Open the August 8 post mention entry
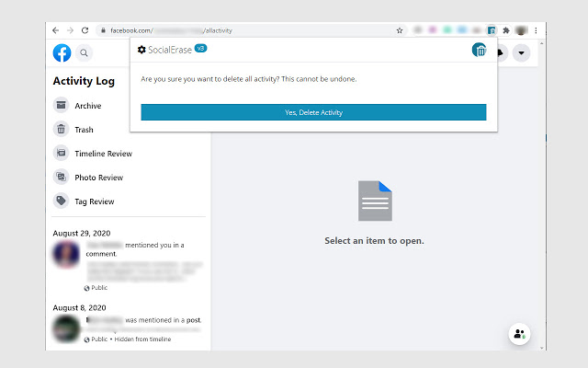 pos(128,329)
